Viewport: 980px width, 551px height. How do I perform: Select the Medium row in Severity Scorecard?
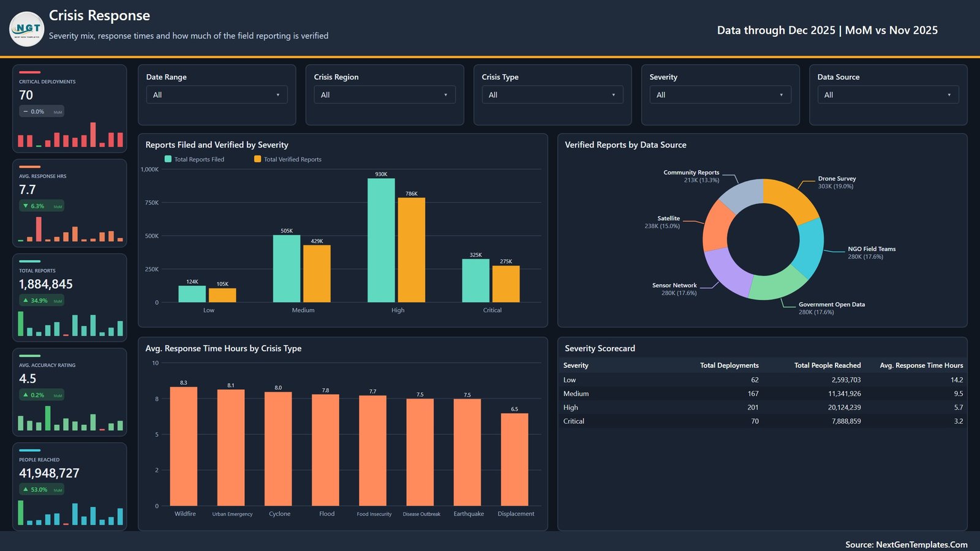(763, 394)
